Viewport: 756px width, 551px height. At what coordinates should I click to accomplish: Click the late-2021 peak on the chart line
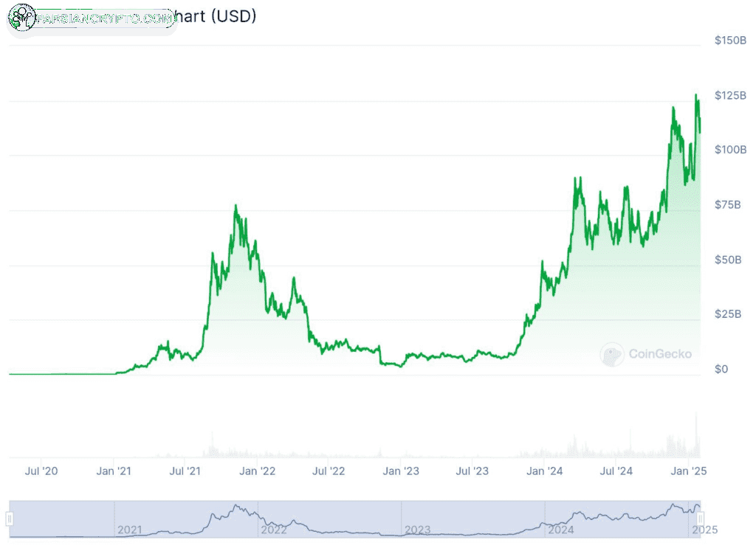(236, 206)
